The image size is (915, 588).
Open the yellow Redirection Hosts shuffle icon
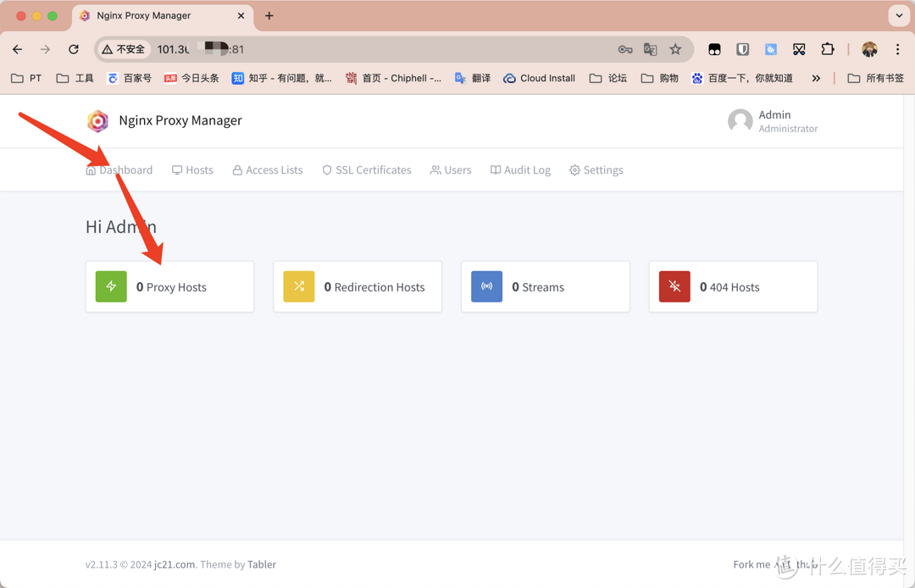coord(298,286)
